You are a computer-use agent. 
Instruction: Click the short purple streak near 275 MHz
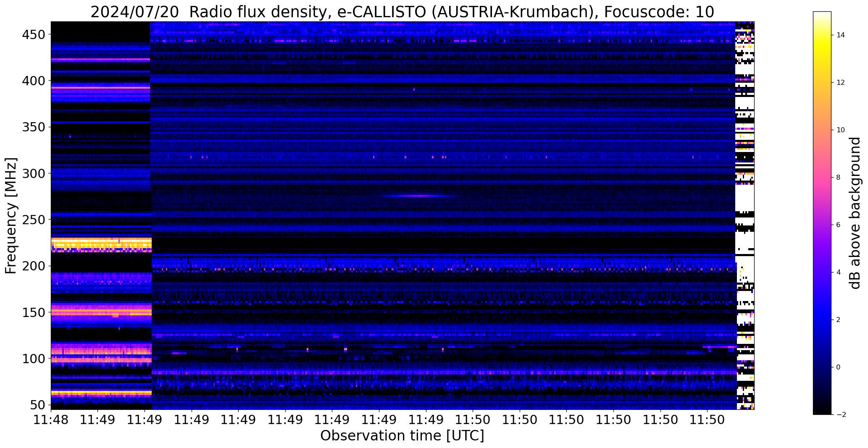coord(418,196)
